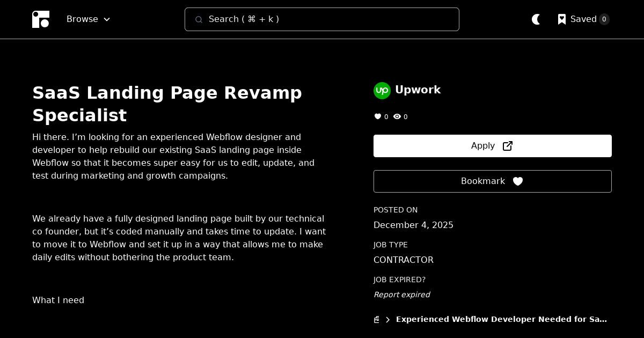Open the Experienced Webflow Developer related job
This screenshot has width=644, height=338.
501,319
